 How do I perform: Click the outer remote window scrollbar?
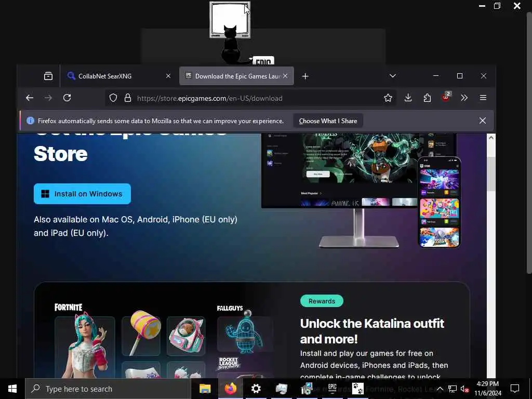pyautogui.click(x=529, y=142)
